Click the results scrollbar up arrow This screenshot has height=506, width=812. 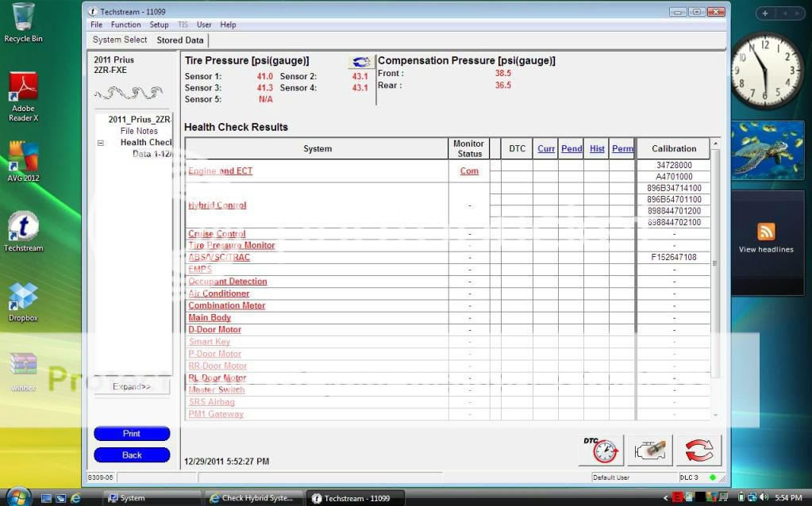(x=715, y=144)
